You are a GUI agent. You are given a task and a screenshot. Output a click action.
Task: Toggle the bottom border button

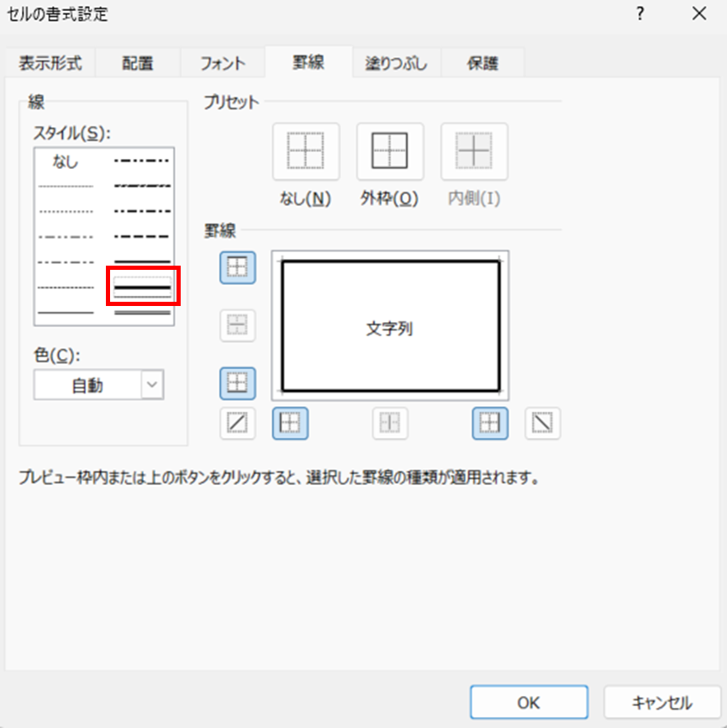tap(238, 383)
